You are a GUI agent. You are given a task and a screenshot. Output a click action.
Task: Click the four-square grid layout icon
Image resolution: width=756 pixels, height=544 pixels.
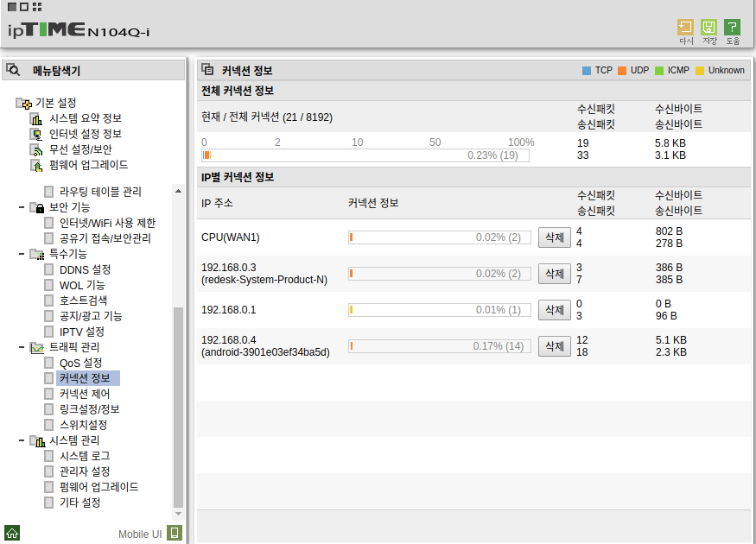coord(37,7)
